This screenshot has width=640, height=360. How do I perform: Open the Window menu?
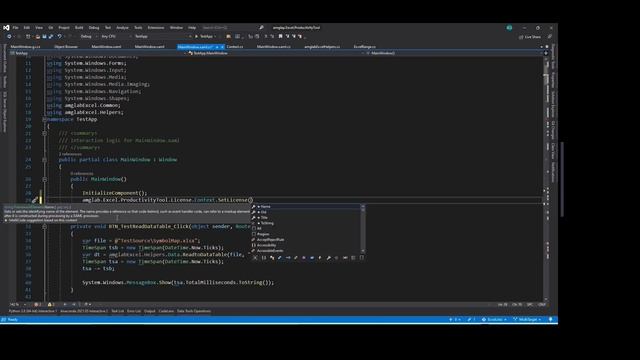176,28
